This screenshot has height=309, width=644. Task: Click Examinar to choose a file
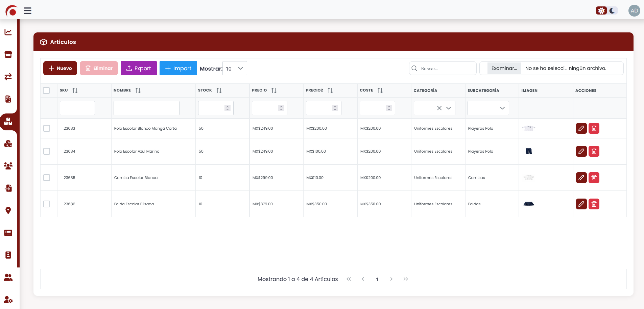coord(504,68)
